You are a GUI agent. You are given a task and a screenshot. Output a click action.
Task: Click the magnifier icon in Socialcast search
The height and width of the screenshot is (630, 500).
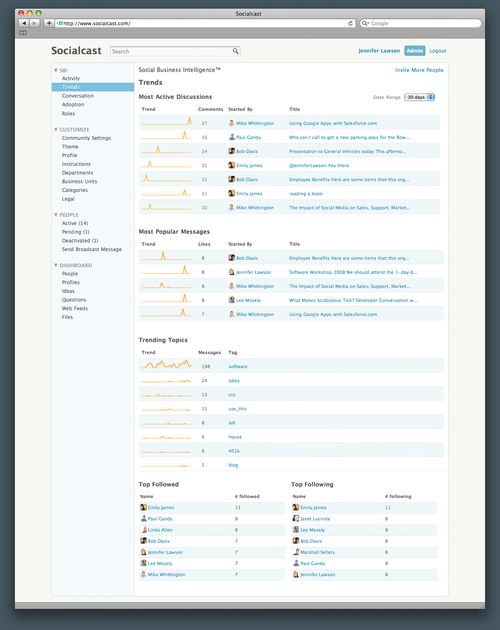coord(236,51)
